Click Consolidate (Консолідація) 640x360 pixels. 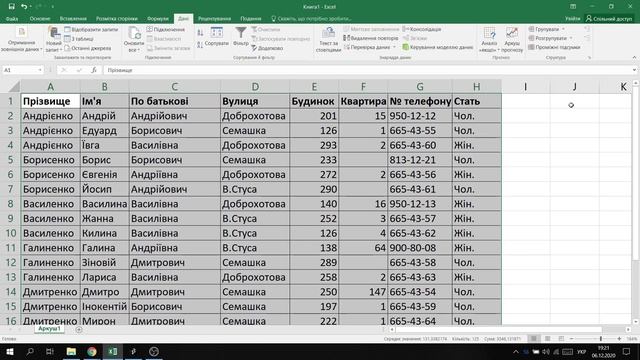(422, 29)
